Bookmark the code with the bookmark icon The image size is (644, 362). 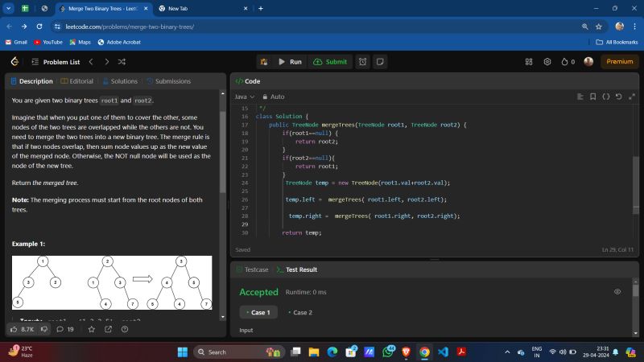point(593,97)
